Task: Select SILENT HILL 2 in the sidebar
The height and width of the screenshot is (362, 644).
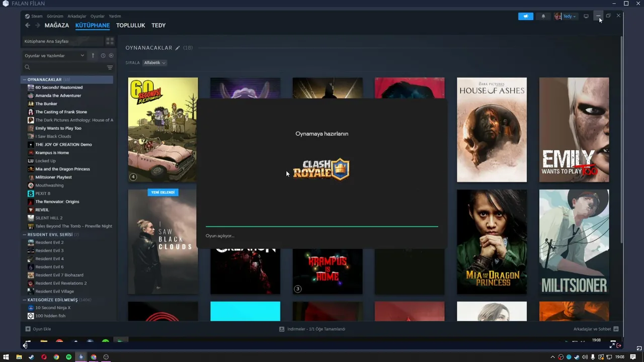Action: coord(49,218)
